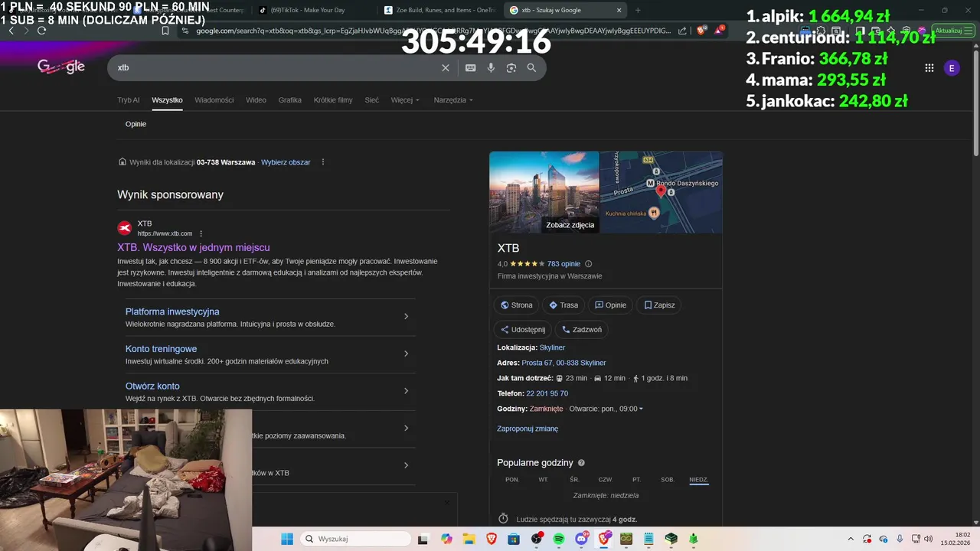Select ŚR. in popular hours days
The width and height of the screenshot is (980, 551).
pos(574,480)
